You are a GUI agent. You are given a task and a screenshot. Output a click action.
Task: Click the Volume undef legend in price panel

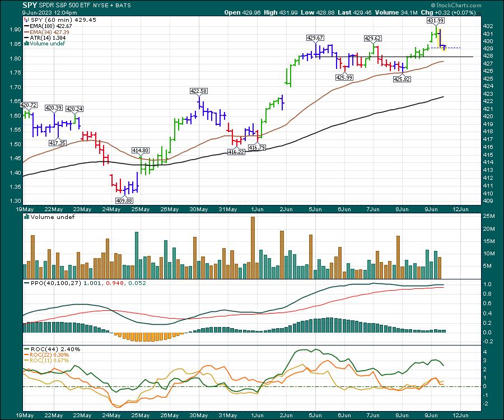45,43
